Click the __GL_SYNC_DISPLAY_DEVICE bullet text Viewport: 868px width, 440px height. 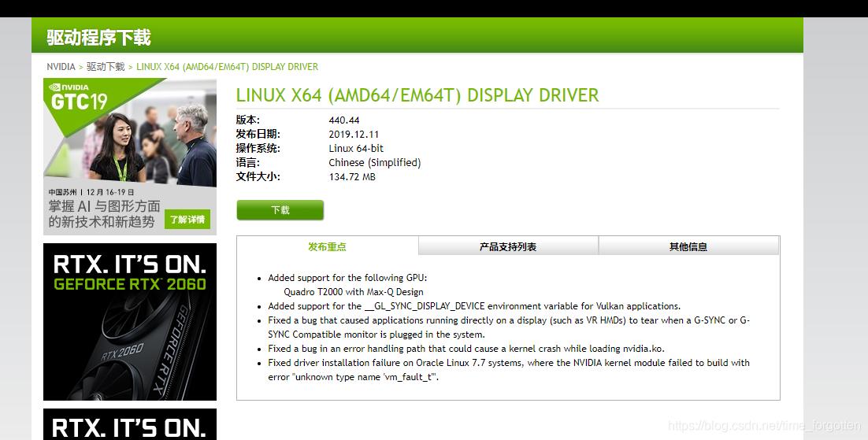pyautogui.click(x=474, y=306)
